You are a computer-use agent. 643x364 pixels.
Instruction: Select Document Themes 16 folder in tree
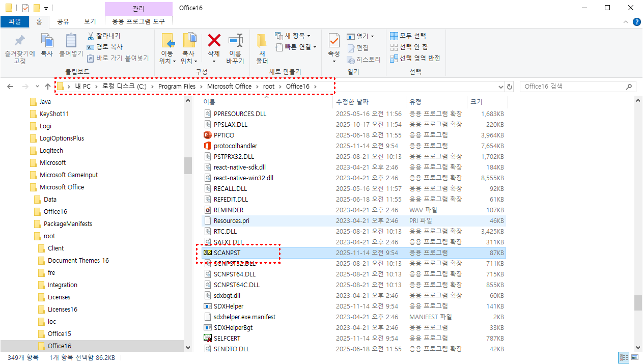(x=78, y=260)
